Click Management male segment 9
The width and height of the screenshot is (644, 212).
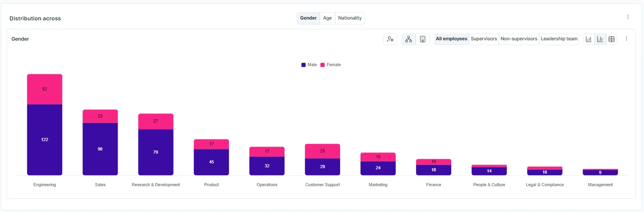[600, 172]
